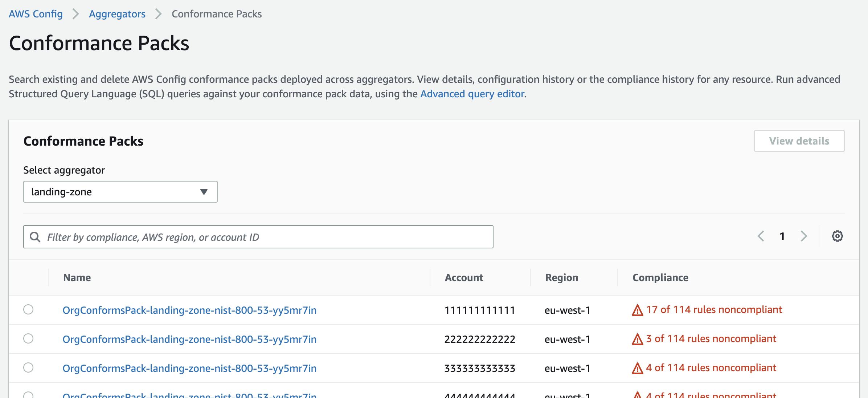Screen dimensions: 868x398
Task: Go to next page arrow
Action: pos(804,236)
